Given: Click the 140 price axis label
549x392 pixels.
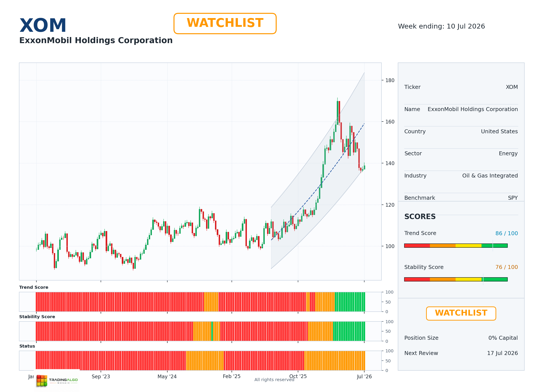Looking at the screenshot, I should click(x=390, y=163).
